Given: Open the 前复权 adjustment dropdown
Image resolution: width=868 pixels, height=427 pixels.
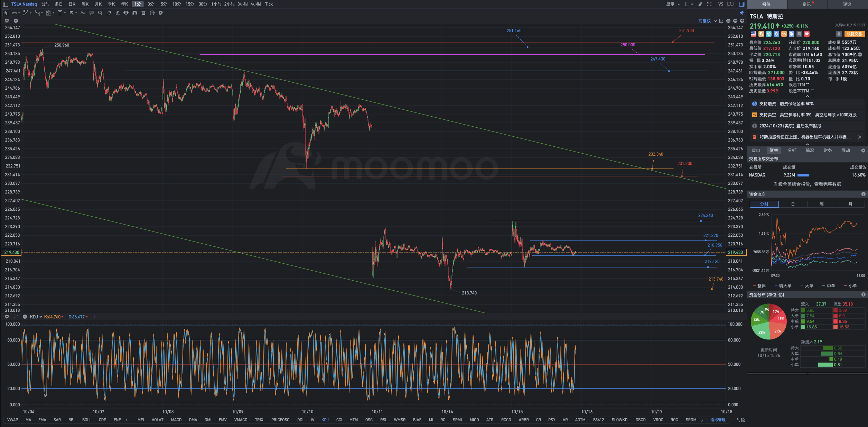Looking at the screenshot, I should [x=707, y=21].
